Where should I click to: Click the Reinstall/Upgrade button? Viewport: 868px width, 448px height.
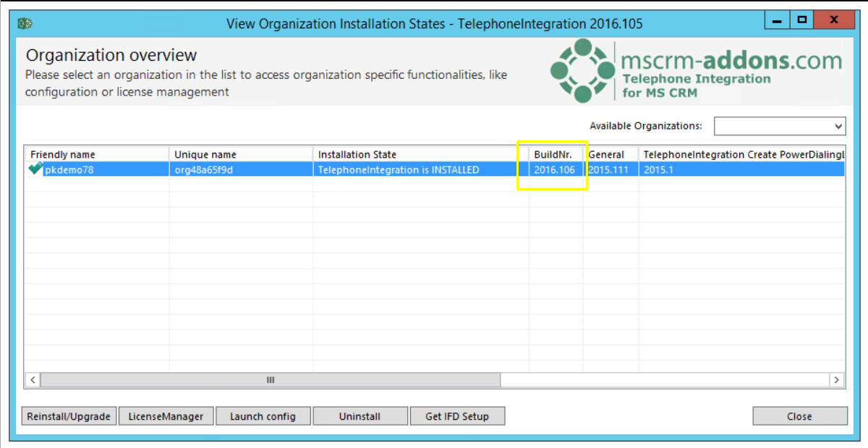tap(69, 416)
